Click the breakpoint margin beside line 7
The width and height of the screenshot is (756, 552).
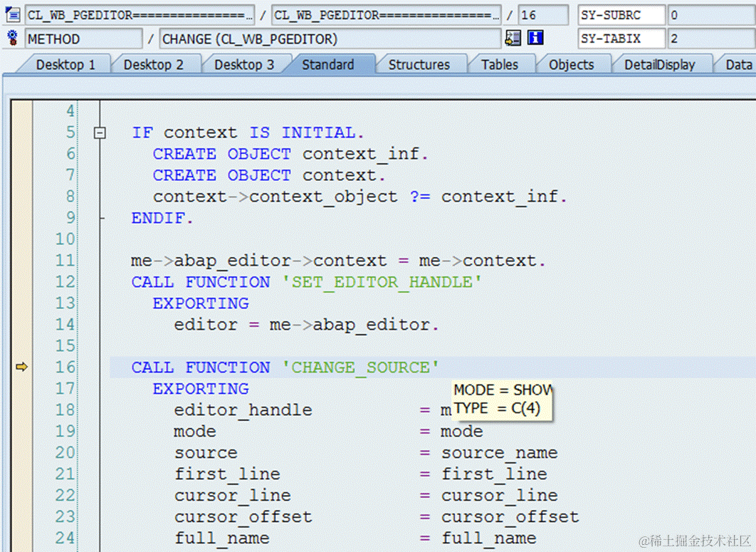[21, 175]
